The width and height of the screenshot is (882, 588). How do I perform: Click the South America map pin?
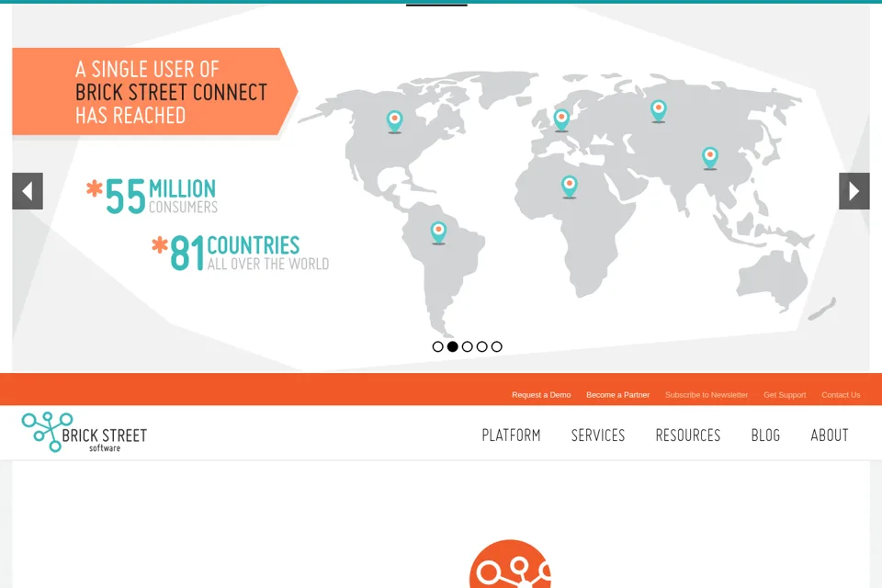[x=438, y=233]
